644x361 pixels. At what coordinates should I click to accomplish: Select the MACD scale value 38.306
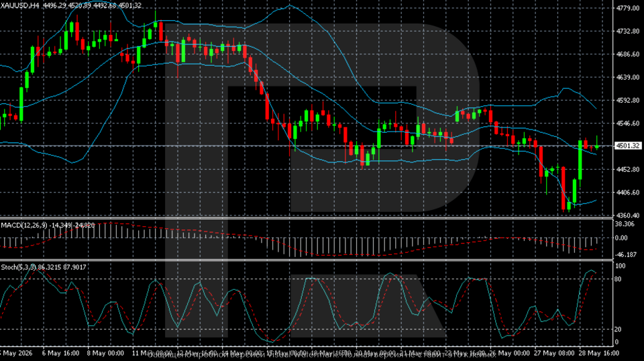[625, 224]
